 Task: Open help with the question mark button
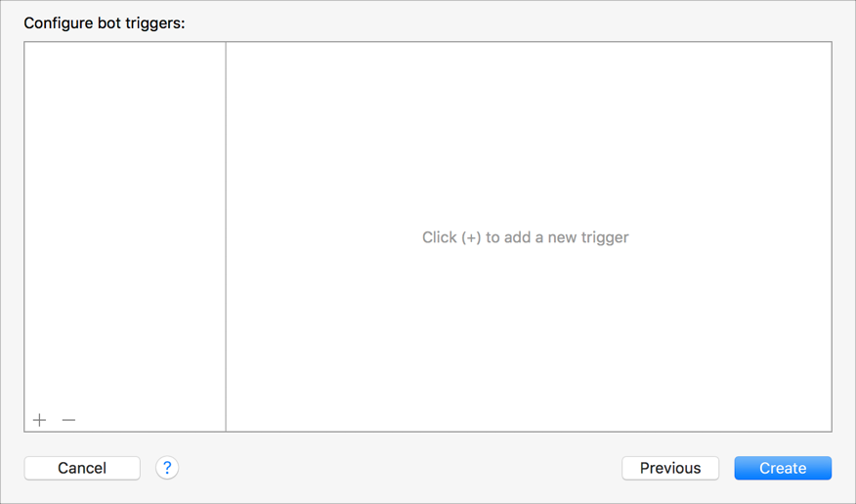point(167,468)
